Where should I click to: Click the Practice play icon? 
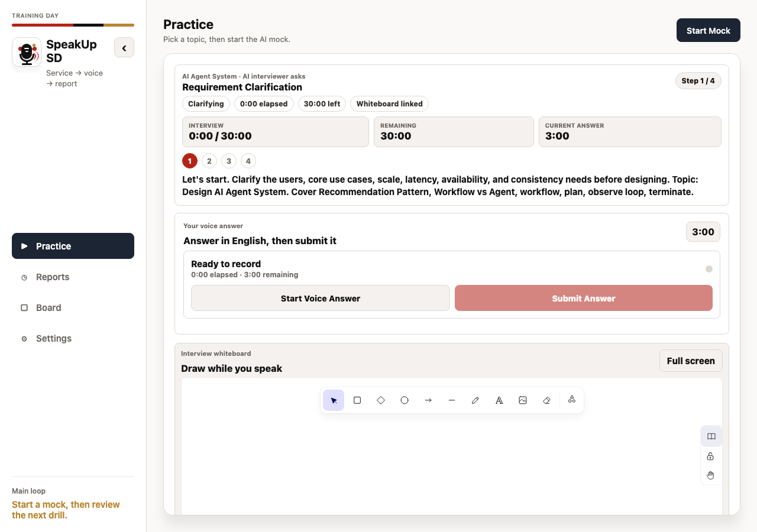tap(24, 246)
